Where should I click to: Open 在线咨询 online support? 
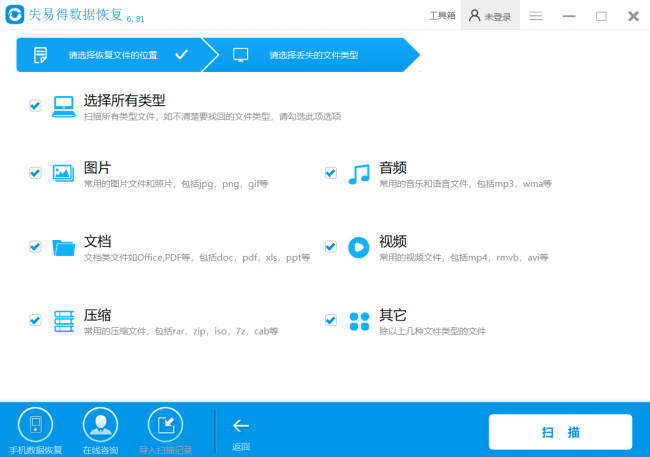pos(100,430)
